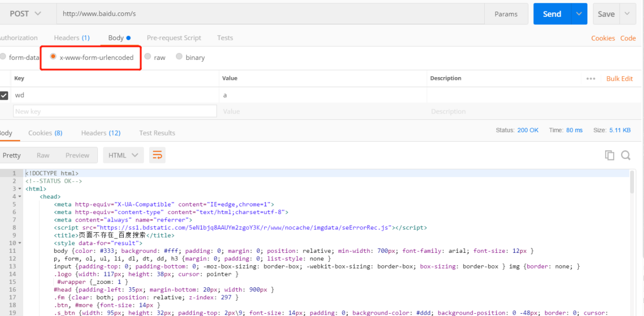Switch response view to Pretty

pos(12,155)
